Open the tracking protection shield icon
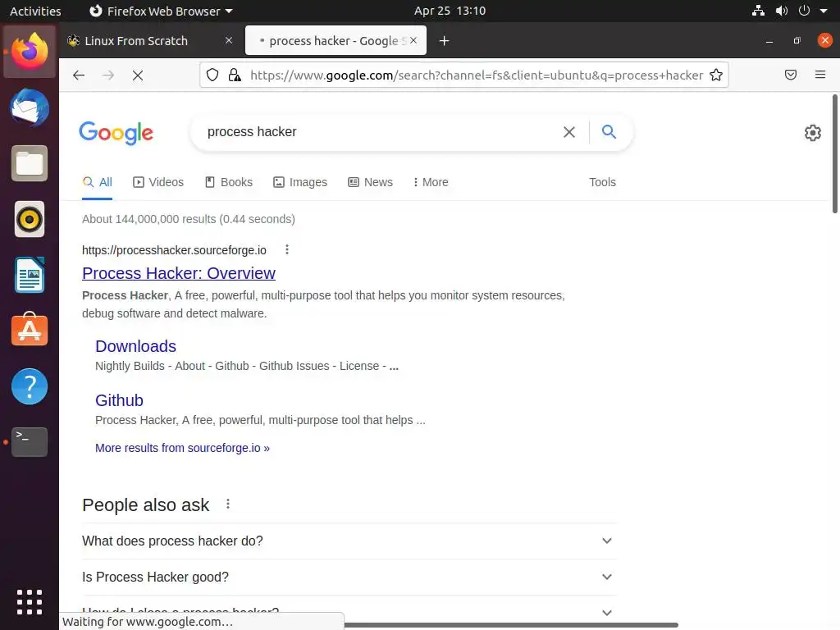 pyautogui.click(x=212, y=75)
